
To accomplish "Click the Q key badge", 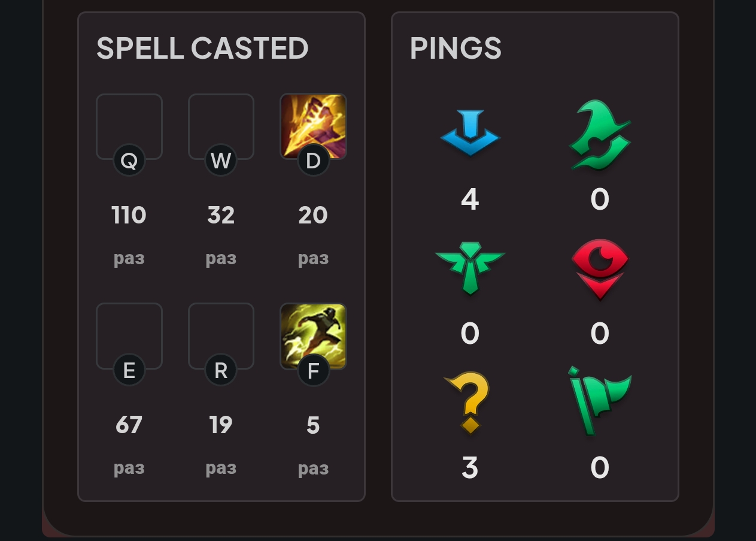I will tap(129, 161).
